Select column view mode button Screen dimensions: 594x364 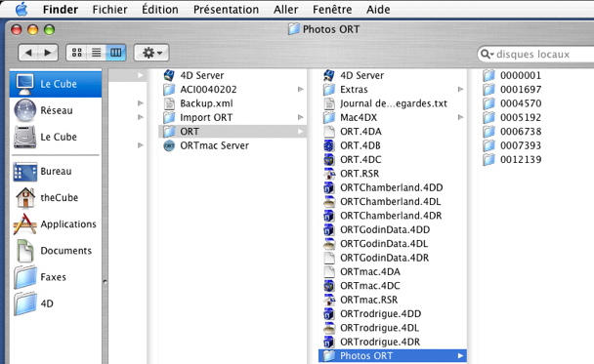(116, 53)
